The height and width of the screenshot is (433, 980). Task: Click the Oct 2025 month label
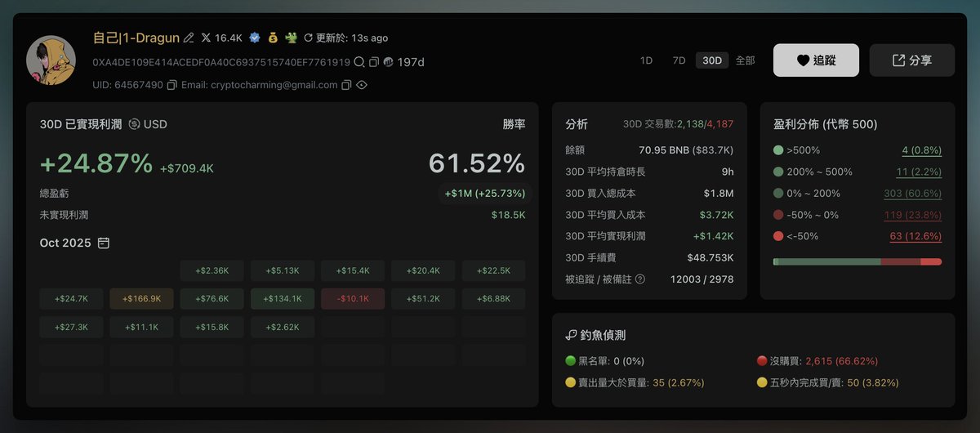[x=65, y=243]
